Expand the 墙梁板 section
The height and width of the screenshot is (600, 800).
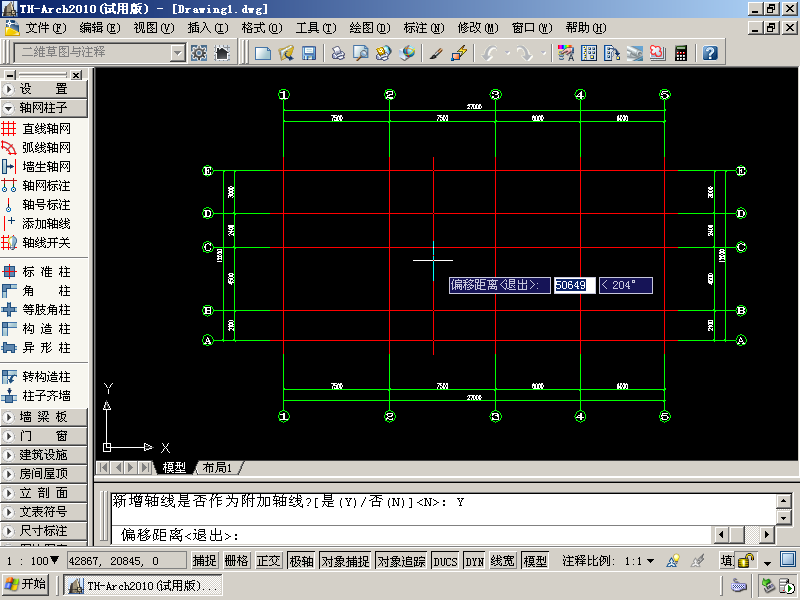point(44,417)
